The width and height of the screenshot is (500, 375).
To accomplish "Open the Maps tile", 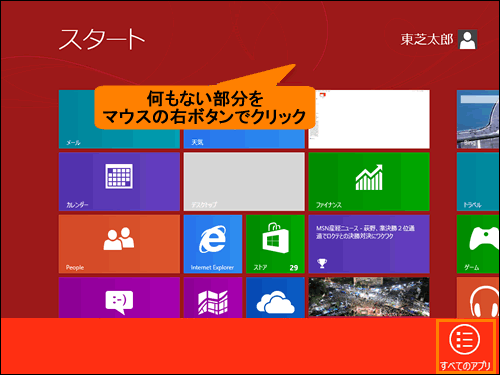I will tap(213, 297).
